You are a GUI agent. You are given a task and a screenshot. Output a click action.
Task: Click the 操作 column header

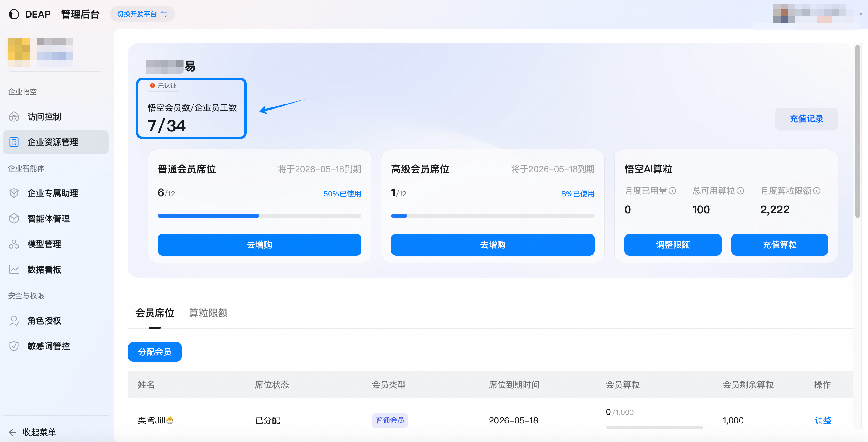coord(822,385)
